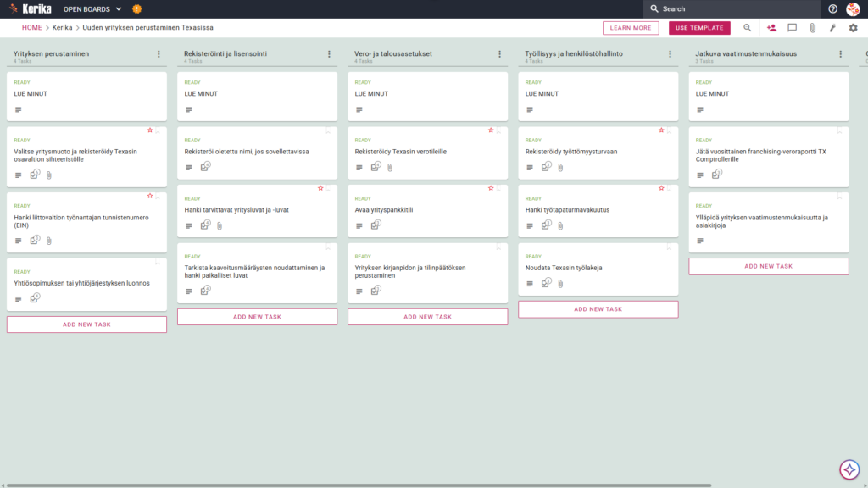Click the add team member icon
Screen dimensions: 868x488
pos(771,28)
